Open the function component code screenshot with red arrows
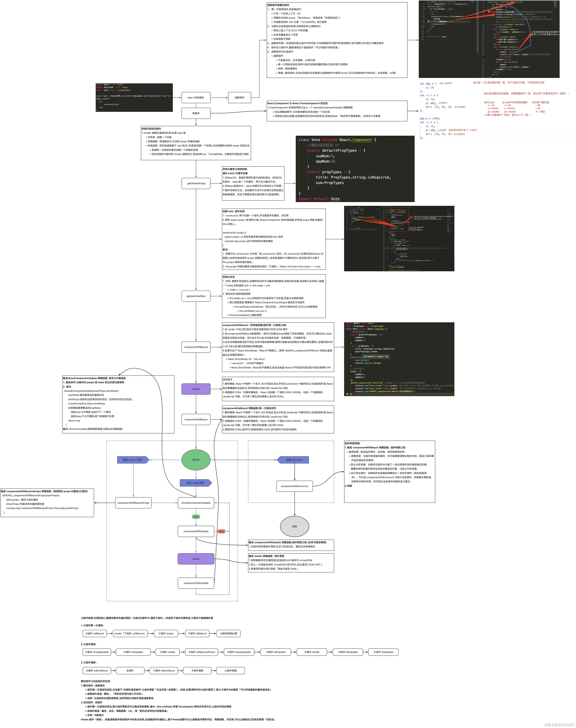The width and height of the screenshot is (576, 728). (489, 39)
